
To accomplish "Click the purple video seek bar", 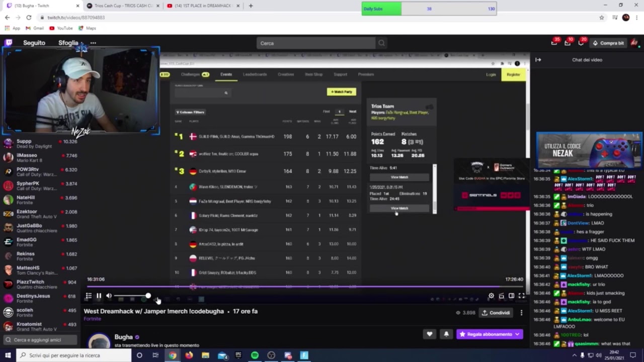I will pyautogui.click(x=305, y=287).
